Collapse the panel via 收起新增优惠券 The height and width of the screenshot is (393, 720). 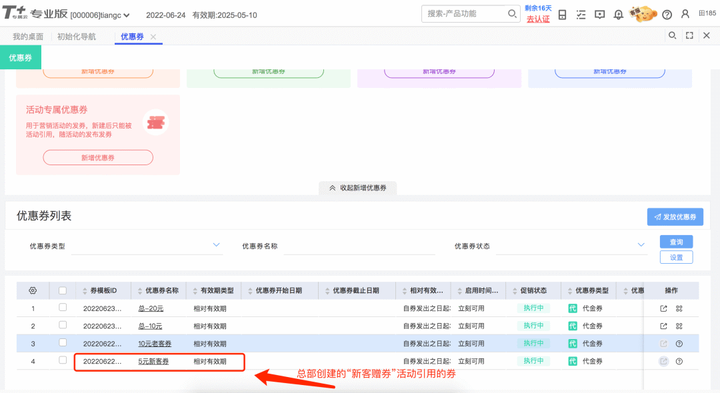pos(358,188)
